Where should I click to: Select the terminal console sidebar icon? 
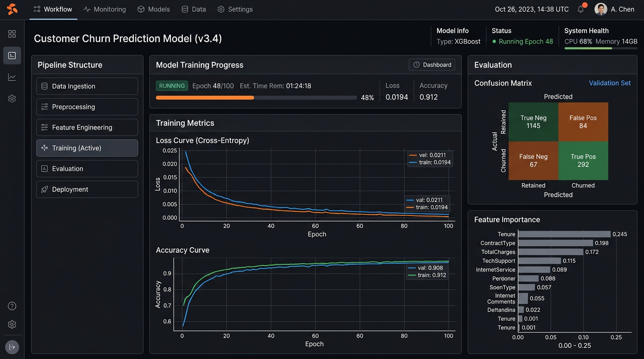tap(12, 56)
